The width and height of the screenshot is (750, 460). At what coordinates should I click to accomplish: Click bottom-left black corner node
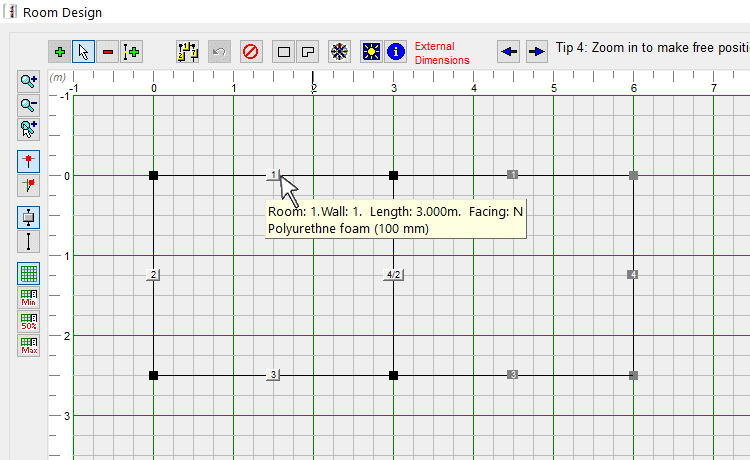tap(153, 375)
